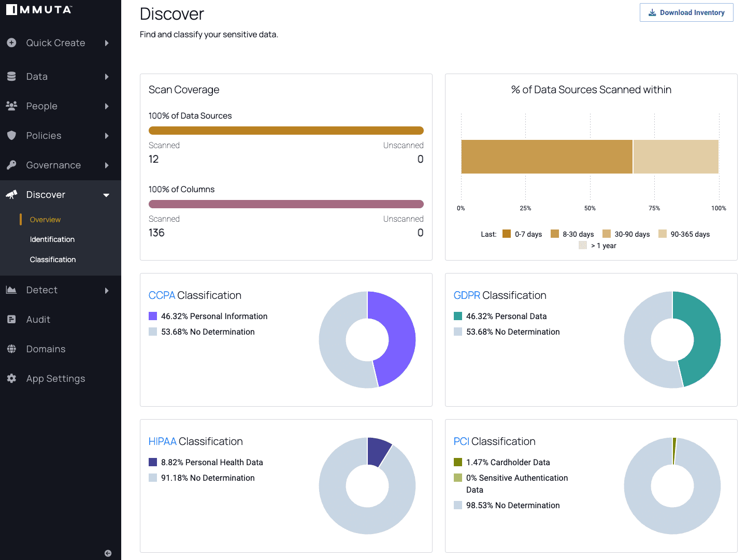The height and width of the screenshot is (560, 747).
Task: Click the People group icon
Action: point(11,106)
